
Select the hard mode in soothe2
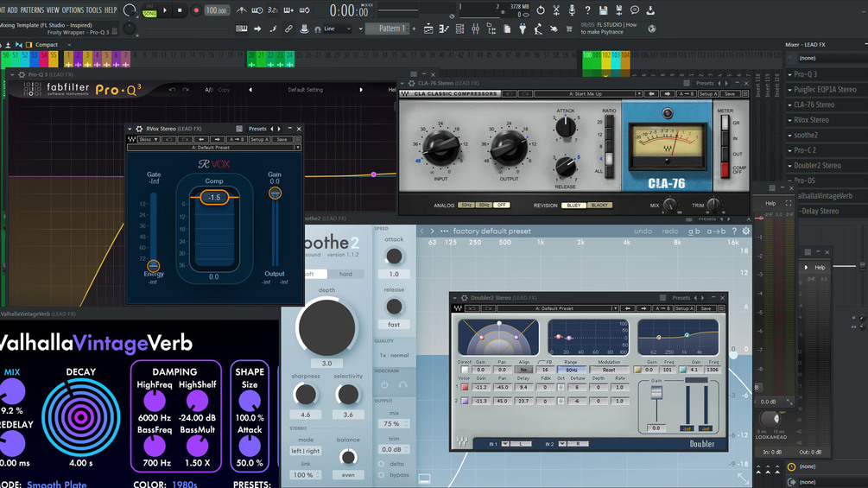pos(345,274)
